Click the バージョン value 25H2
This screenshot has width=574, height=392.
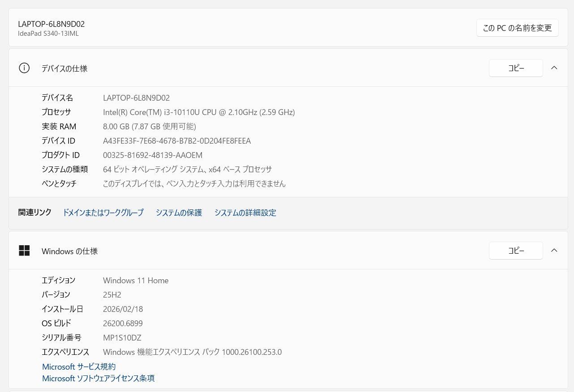(x=112, y=294)
